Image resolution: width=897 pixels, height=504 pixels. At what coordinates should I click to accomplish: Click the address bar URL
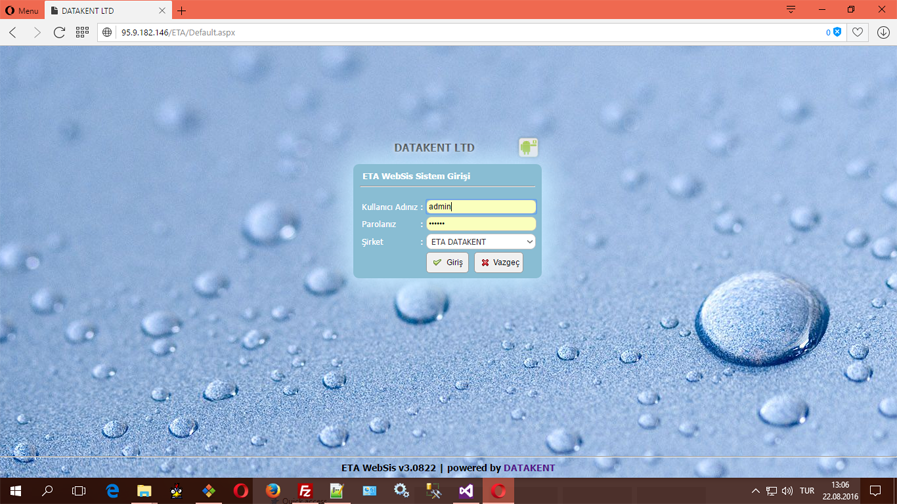point(178,33)
